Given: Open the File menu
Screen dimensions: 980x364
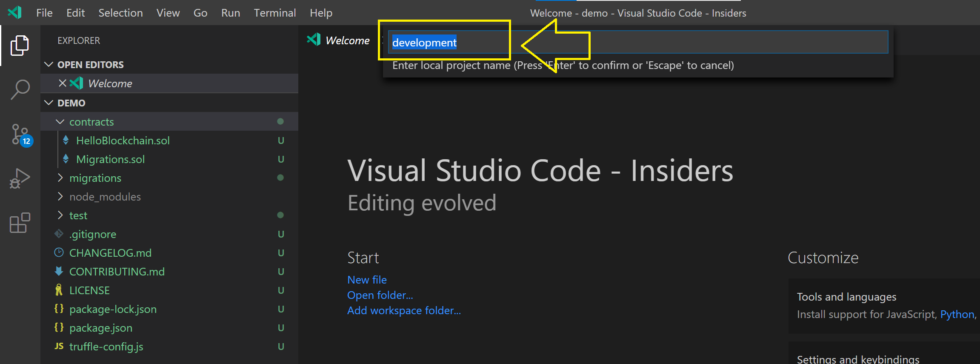Looking at the screenshot, I should (x=44, y=13).
